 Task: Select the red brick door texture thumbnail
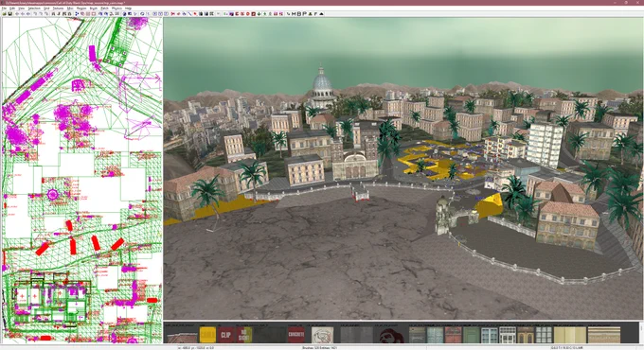point(454,335)
